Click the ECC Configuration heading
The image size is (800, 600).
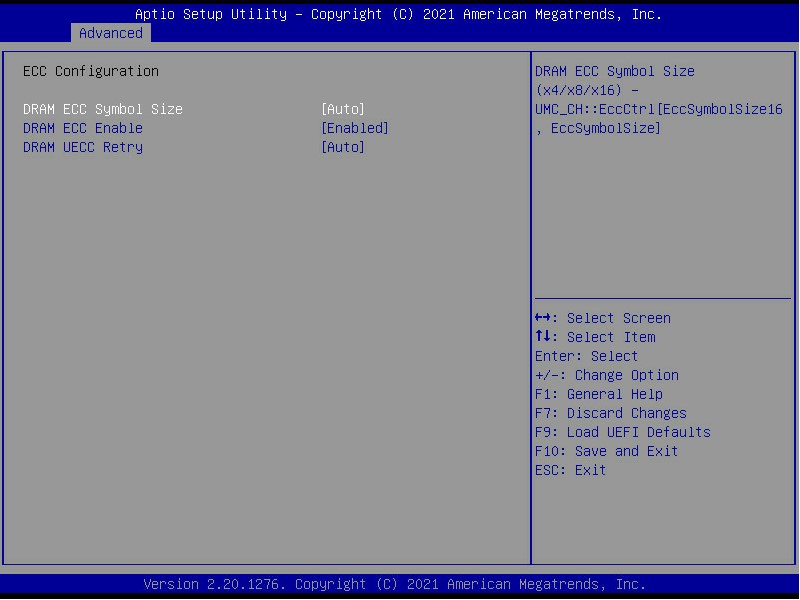pos(91,71)
